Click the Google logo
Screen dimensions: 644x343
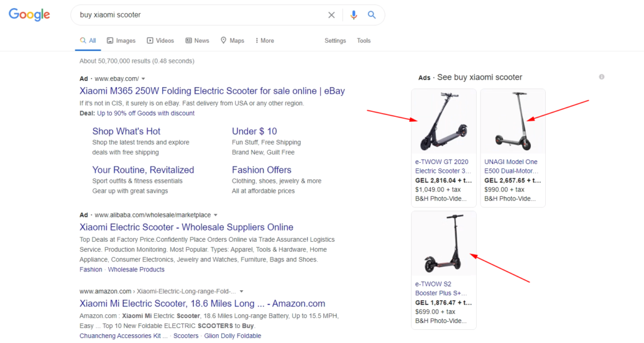pos(30,15)
